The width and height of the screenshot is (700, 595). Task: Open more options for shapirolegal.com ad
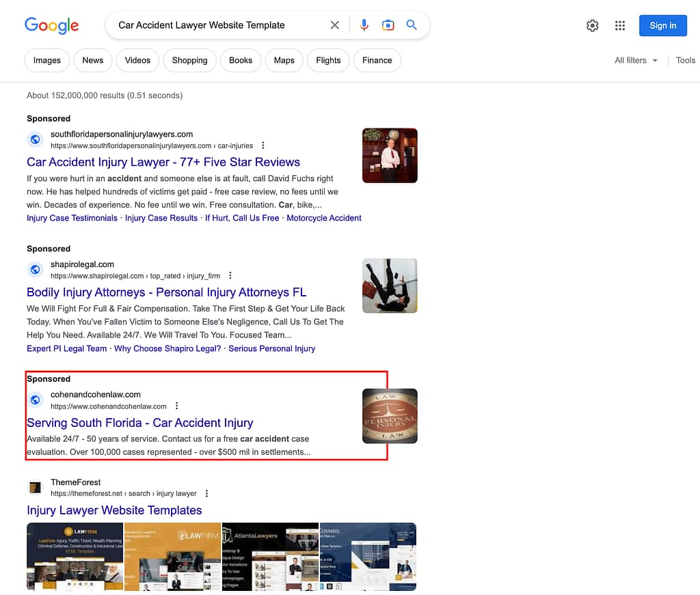pos(230,276)
